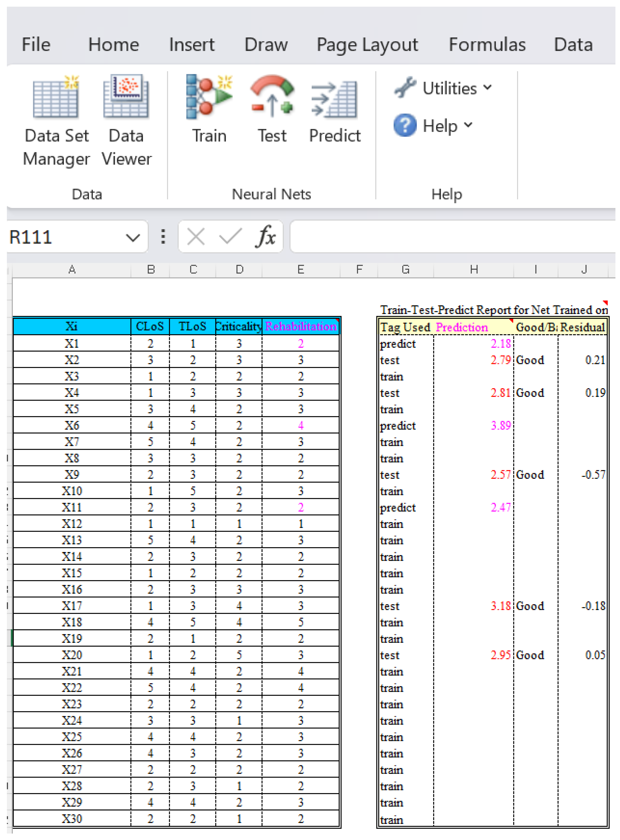The height and width of the screenshot is (840, 620).
Task: Open the File menu
Action: pos(36,45)
